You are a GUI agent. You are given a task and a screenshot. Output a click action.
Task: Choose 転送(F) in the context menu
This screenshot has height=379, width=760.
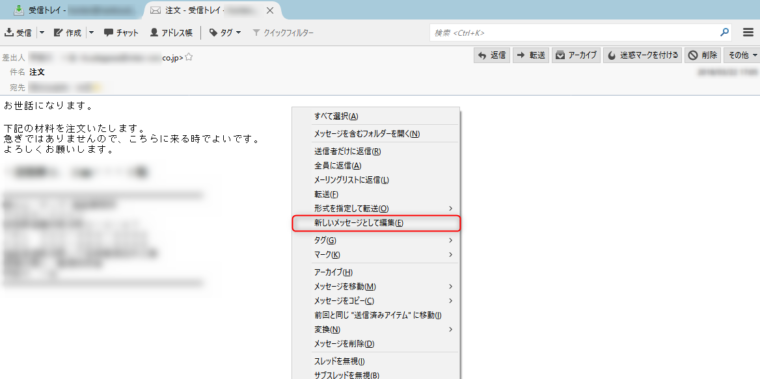pyautogui.click(x=376, y=194)
